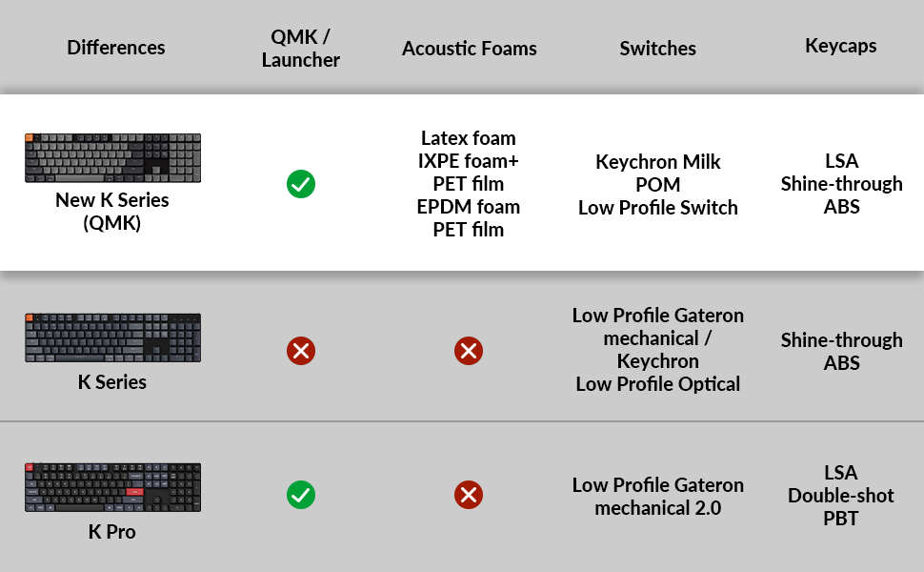The height and width of the screenshot is (572, 924).
Task: Click the LSA Double-shot PBT cell
Action: pyautogui.click(x=841, y=496)
